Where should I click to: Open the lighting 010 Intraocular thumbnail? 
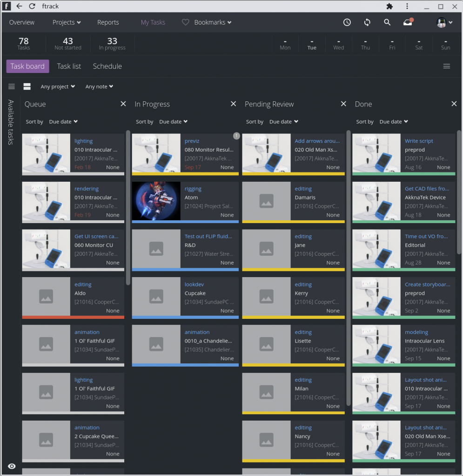pos(46,153)
